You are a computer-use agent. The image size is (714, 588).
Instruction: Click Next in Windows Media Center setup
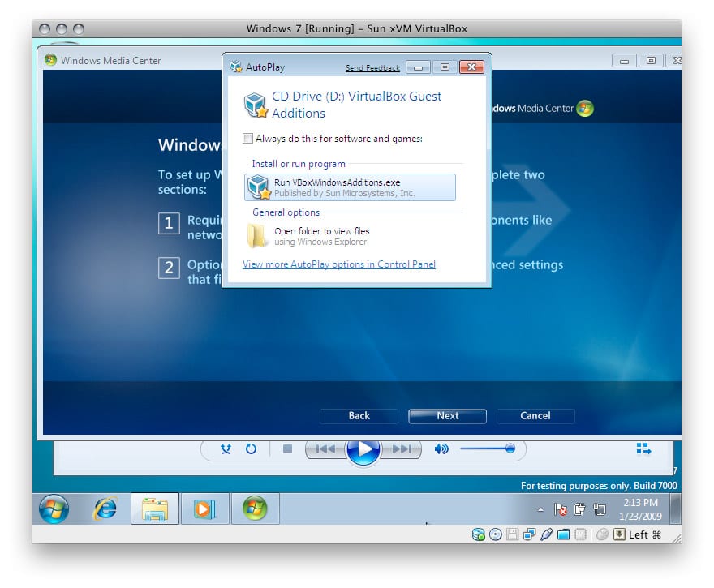pos(448,416)
